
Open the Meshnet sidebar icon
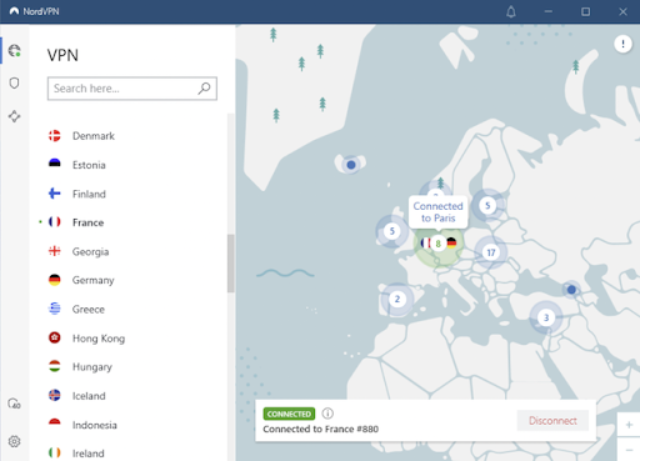pos(14,116)
